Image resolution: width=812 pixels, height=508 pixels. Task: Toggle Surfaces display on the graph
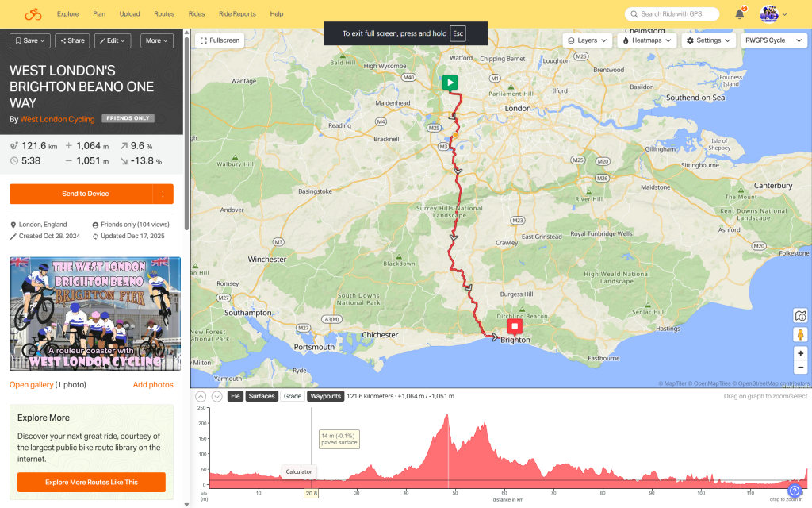click(x=262, y=396)
